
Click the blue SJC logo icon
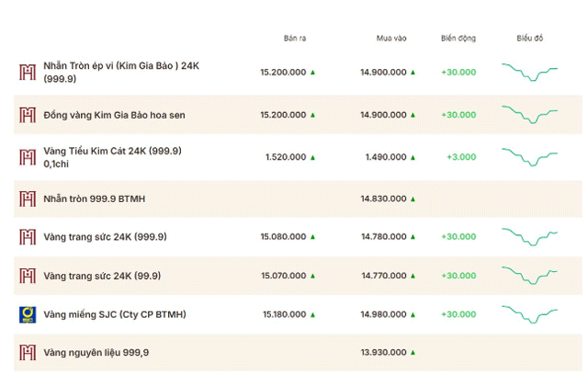(x=28, y=315)
